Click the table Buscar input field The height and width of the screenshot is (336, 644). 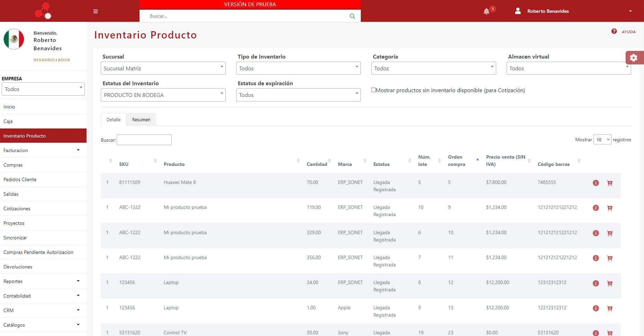click(x=144, y=140)
